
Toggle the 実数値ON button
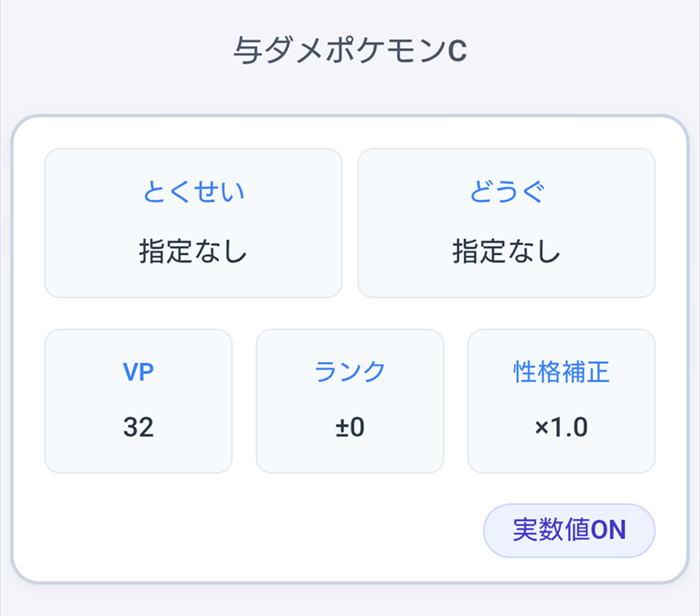(x=569, y=531)
